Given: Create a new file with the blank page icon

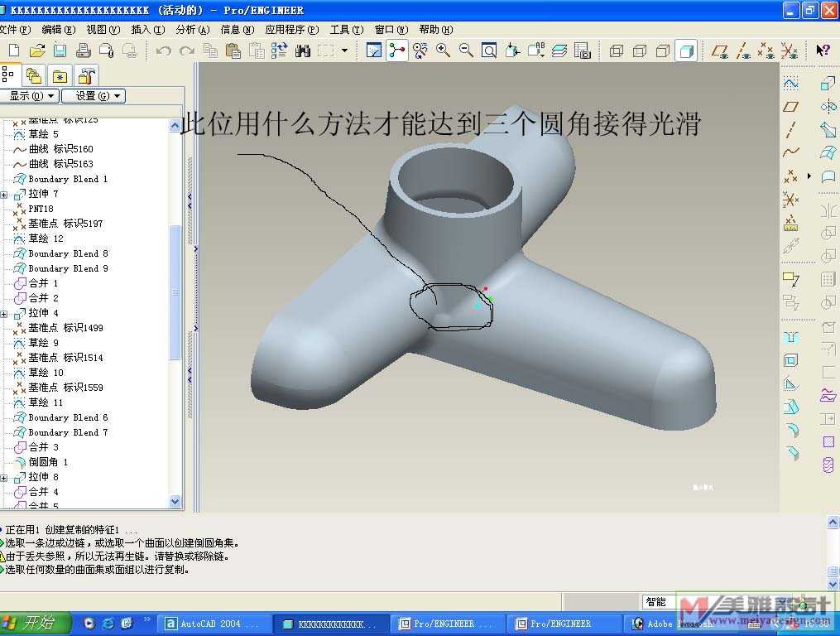Looking at the screenshot, I should [x=14, y=51].
